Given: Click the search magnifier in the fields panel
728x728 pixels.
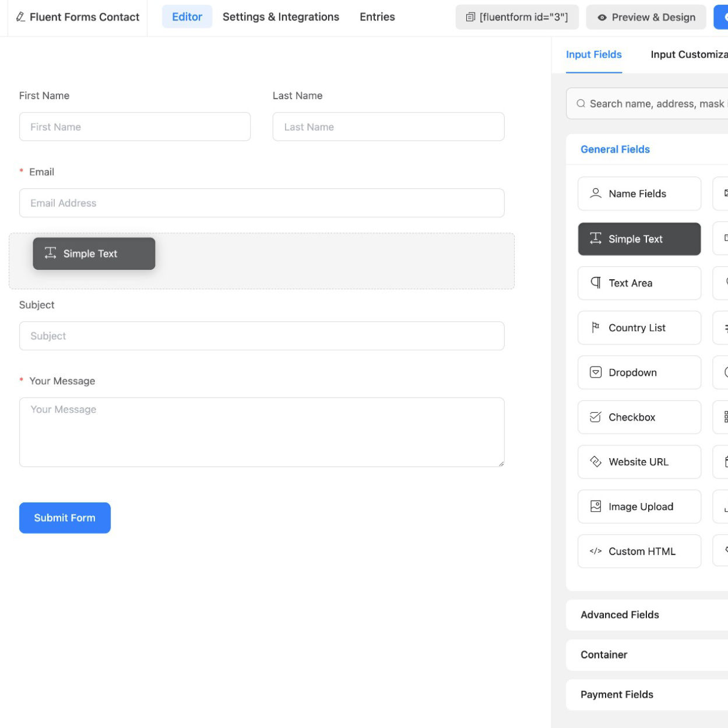Looking at the screenshot, I should pos(581,103).
